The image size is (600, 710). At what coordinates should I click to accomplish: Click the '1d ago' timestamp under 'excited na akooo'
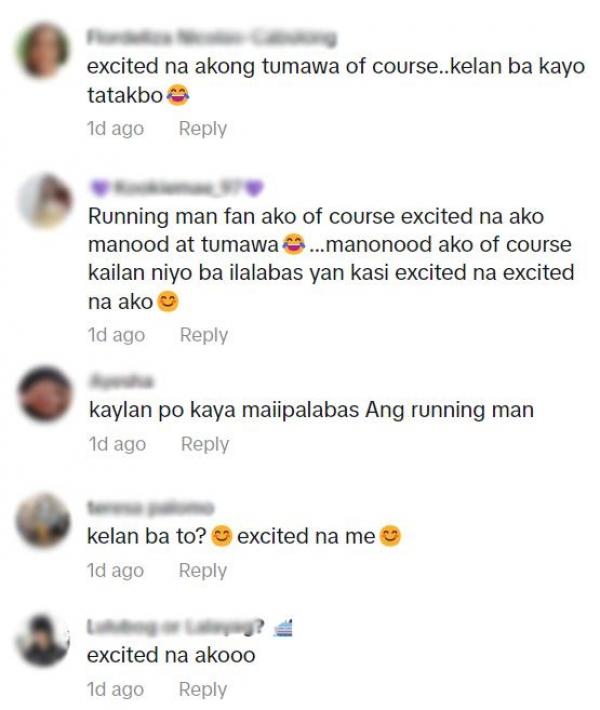pos(115,690)
